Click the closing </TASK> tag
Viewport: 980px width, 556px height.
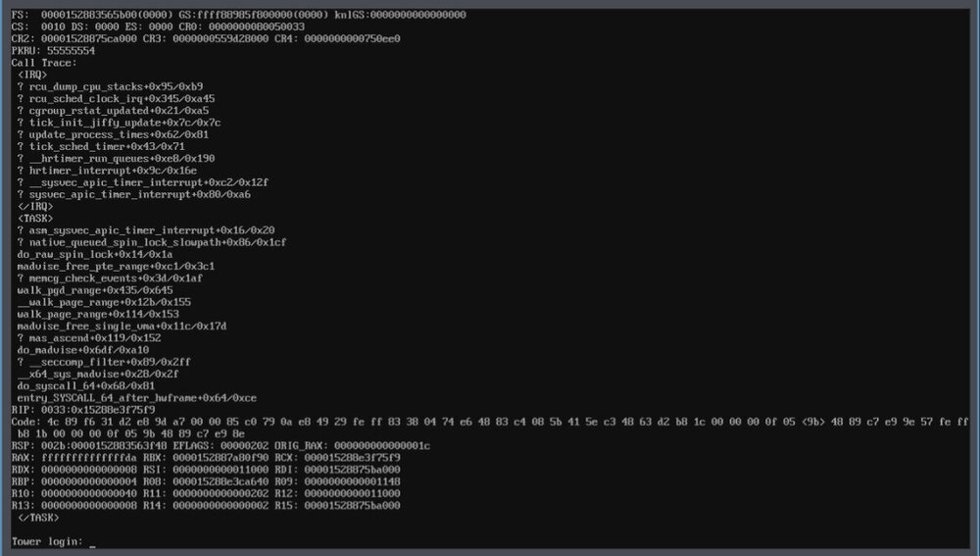pyautogui.click(x=38, y=517)
